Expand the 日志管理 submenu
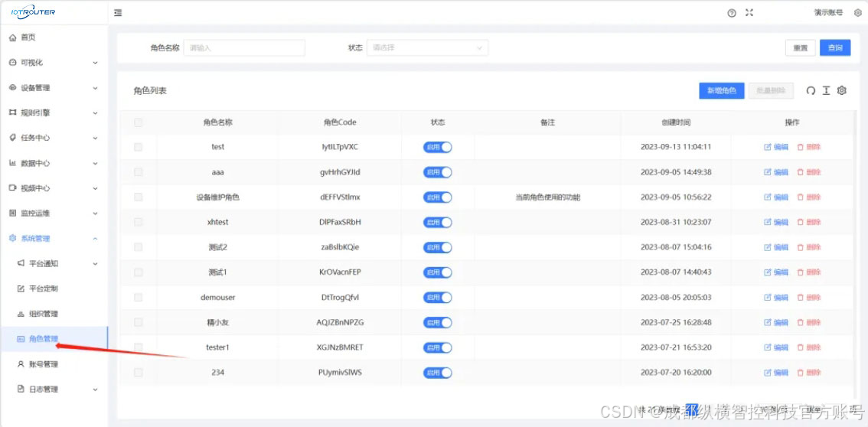Viewport: 868px width, 427px height. [54, 389]
